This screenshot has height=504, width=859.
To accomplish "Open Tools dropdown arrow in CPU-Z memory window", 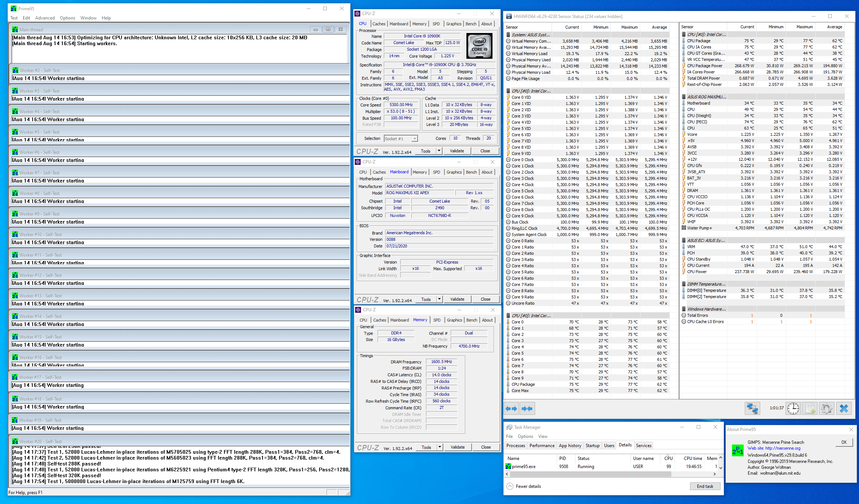I will click(439, 447).
